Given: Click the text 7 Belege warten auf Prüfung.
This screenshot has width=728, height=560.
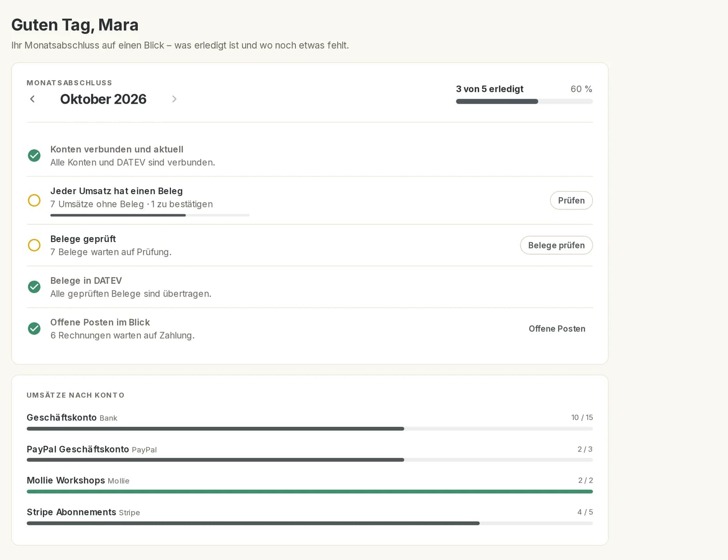Looking at the screenshot, I should [x=111, y=252].
